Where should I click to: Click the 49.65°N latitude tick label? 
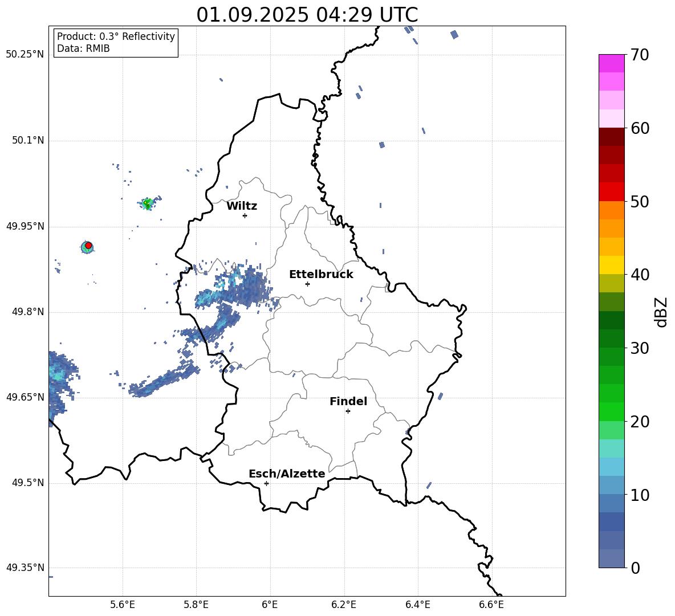pyautogui.click(x=25, y=397)
